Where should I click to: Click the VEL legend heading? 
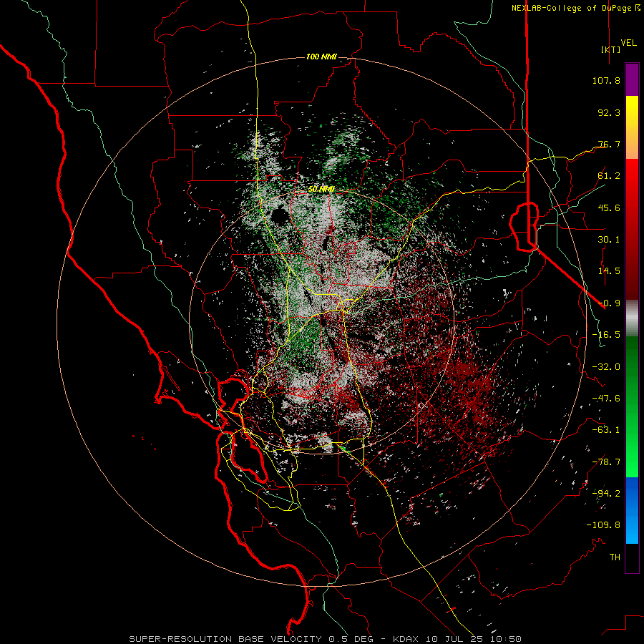(628, 43)
